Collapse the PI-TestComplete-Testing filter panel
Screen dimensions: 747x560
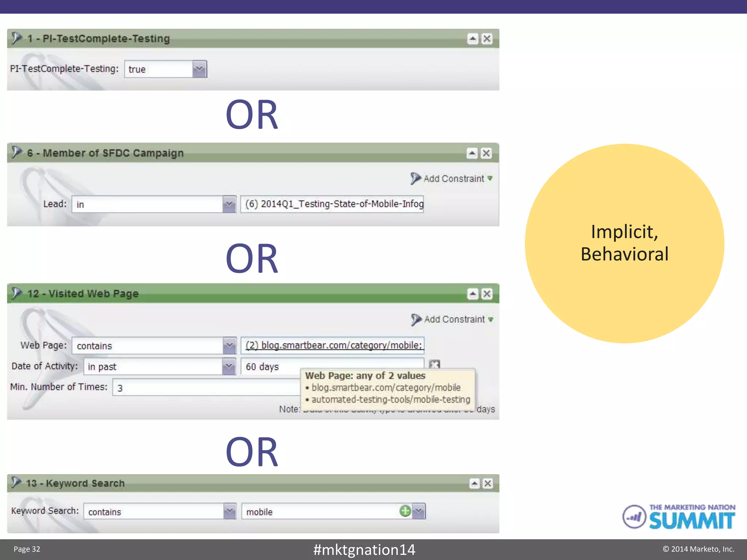473,39
